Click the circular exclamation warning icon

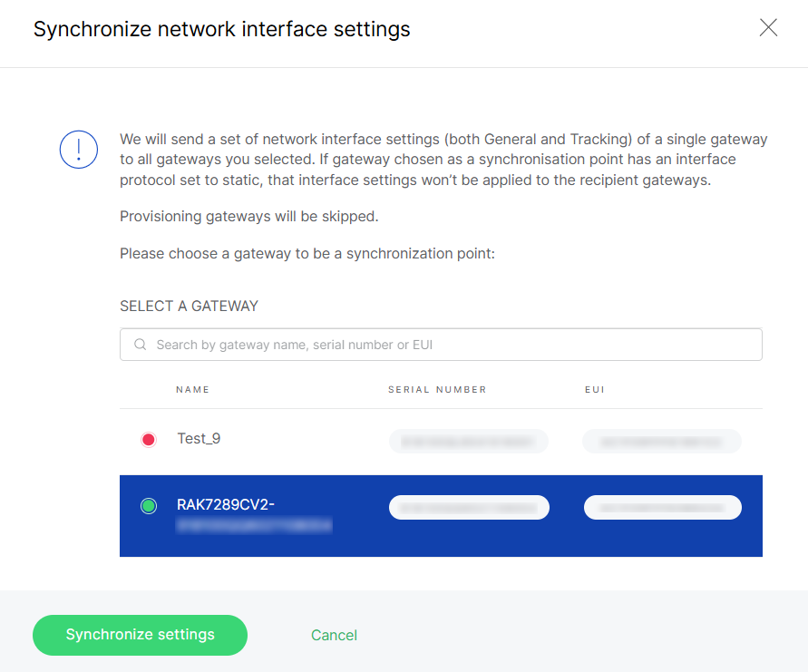point(78,150)
